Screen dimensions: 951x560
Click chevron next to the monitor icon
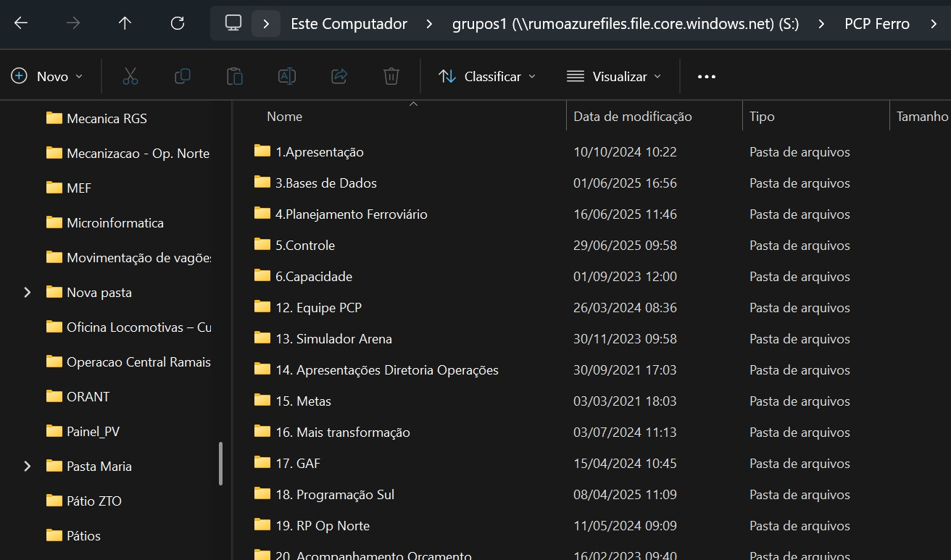[x=266, y=24]
